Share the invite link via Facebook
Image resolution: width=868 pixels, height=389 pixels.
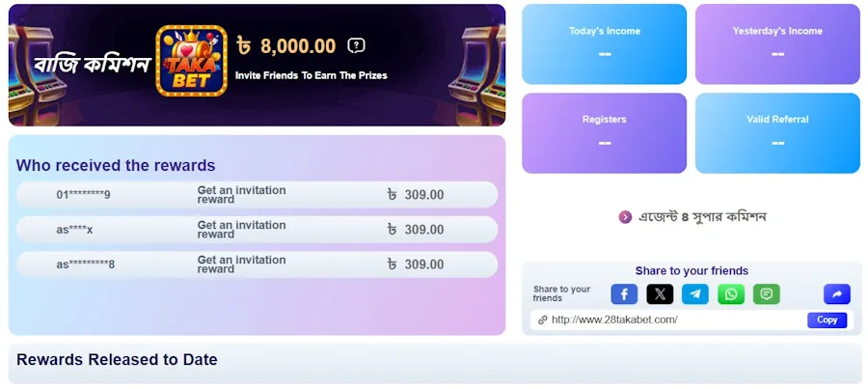624,294
